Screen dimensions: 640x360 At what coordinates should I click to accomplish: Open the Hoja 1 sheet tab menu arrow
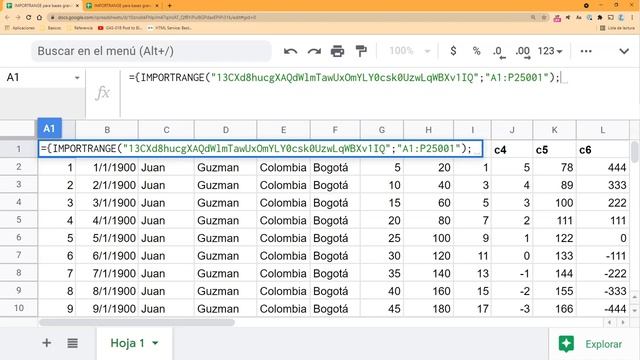156,343
